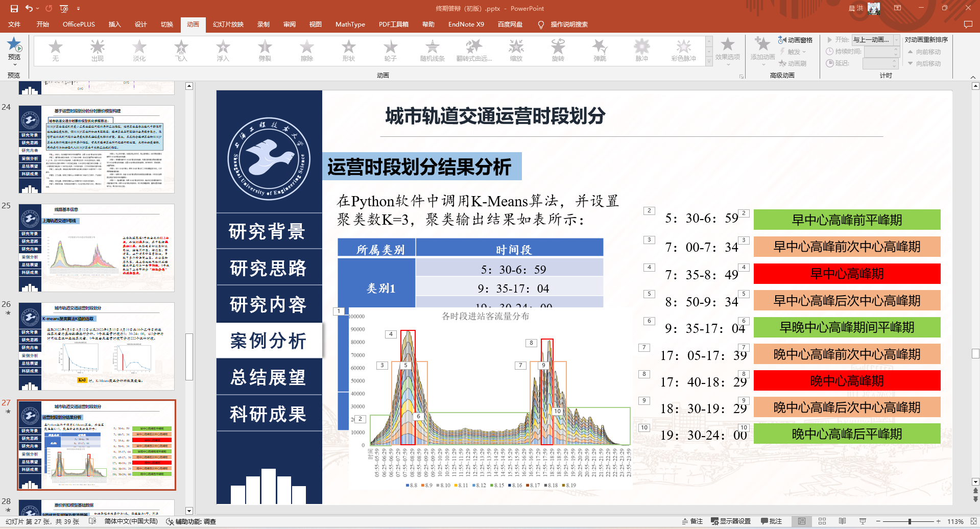Click the blue Preview animation star

(x=14, y=44)
